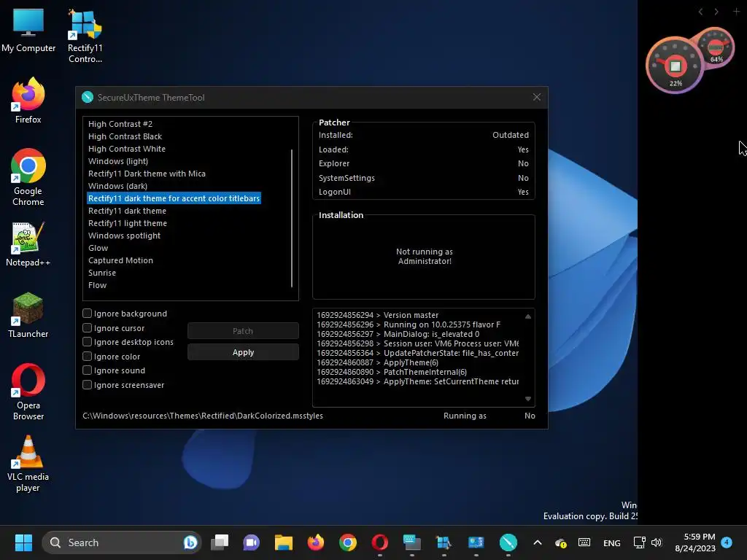
Task: Select Windows spotlight theme
Action: (124, 236)
